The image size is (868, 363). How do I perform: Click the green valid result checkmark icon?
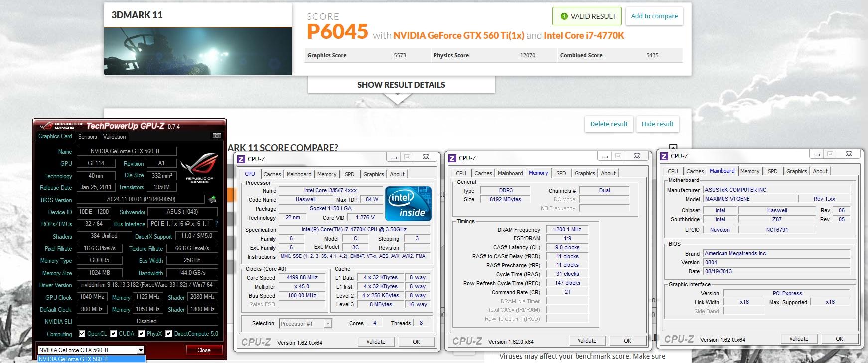point(564,16)
